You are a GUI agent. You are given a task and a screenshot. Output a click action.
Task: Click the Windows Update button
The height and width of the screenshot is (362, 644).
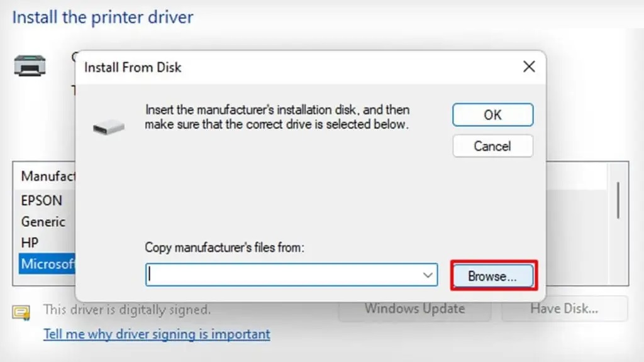pos(414,309)
